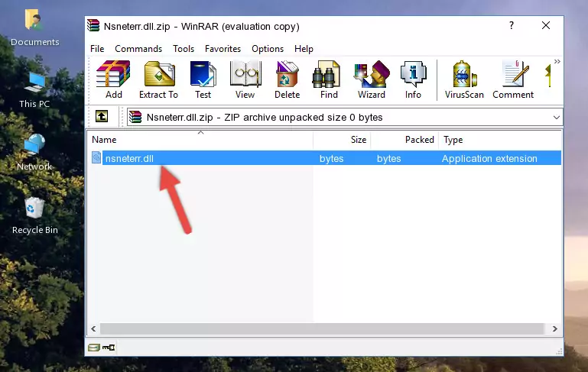Screen dimensions: 588x372
Task: Click the Add toolbar icon
Action: [x=113, y=79]
